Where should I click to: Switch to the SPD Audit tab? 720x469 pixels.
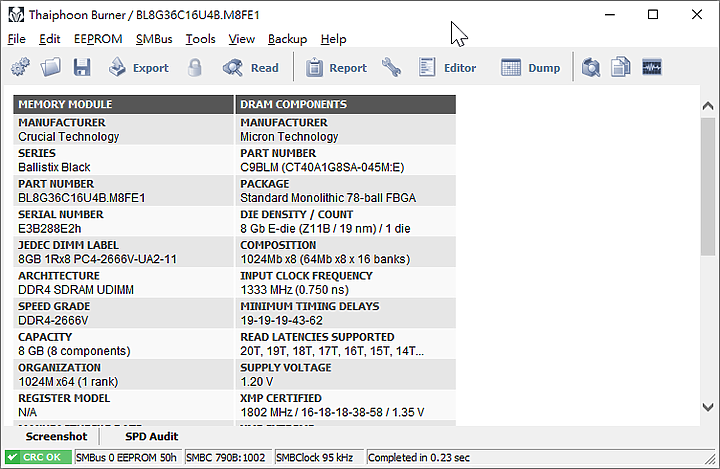(x=152, y=436)
